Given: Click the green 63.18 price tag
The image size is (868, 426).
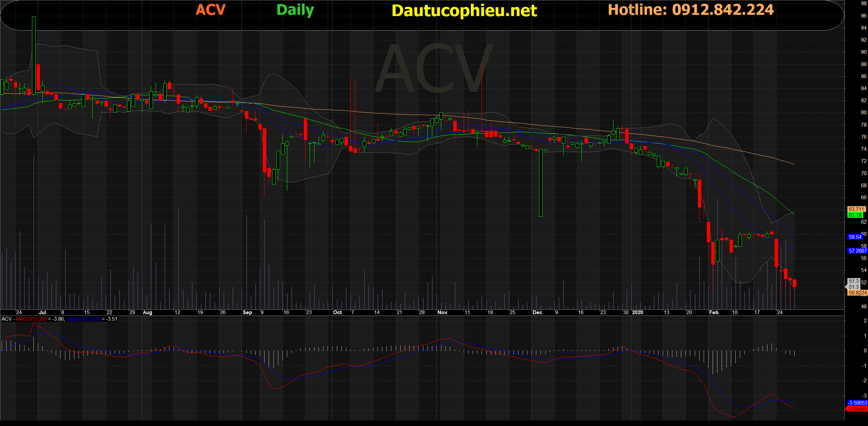Looking at the screenshot, I should tap(855, 215).
